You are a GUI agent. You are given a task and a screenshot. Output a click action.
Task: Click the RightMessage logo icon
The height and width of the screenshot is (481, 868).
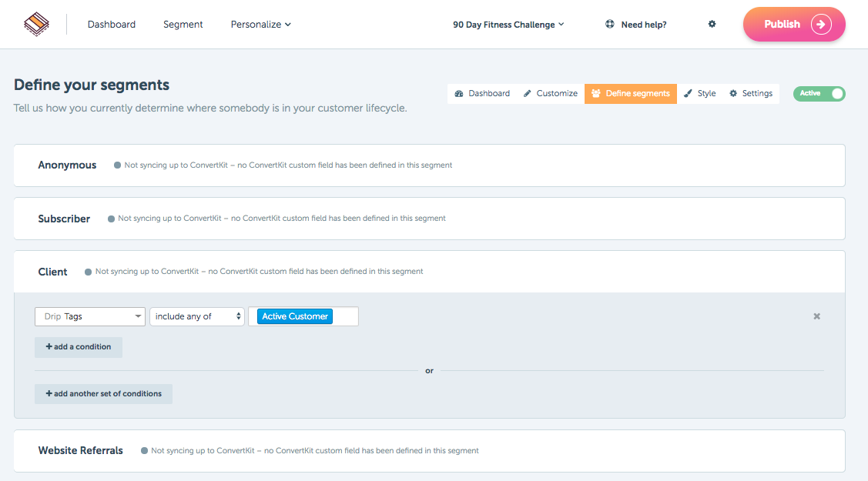36,25
